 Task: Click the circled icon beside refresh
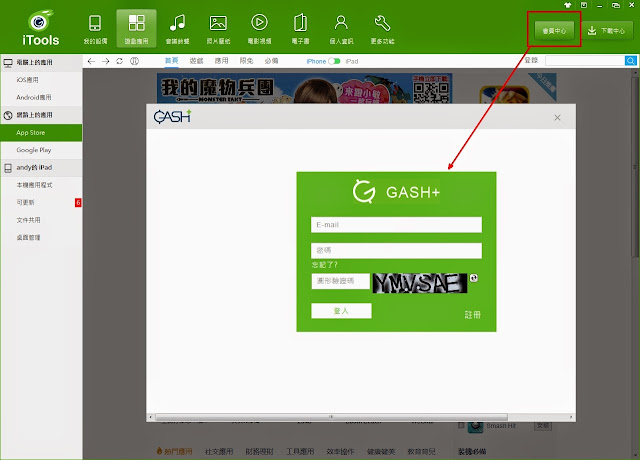(134, 61)
